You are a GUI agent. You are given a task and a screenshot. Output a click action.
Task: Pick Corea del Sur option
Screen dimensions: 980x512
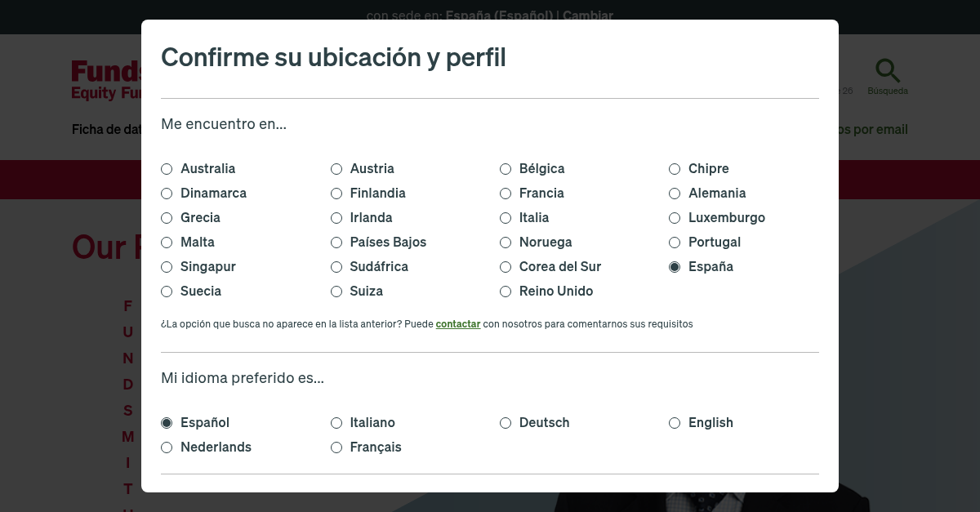pos(506,267)
